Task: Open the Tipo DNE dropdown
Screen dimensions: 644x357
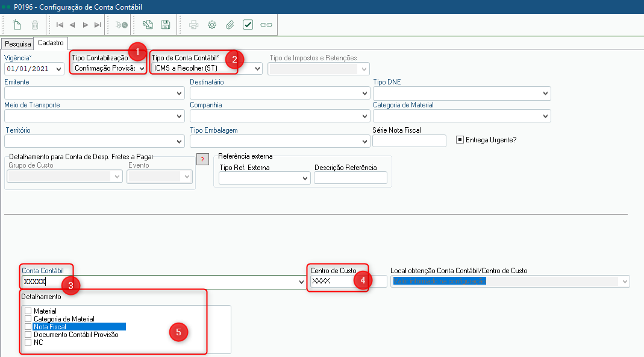Action: [545, 93]
